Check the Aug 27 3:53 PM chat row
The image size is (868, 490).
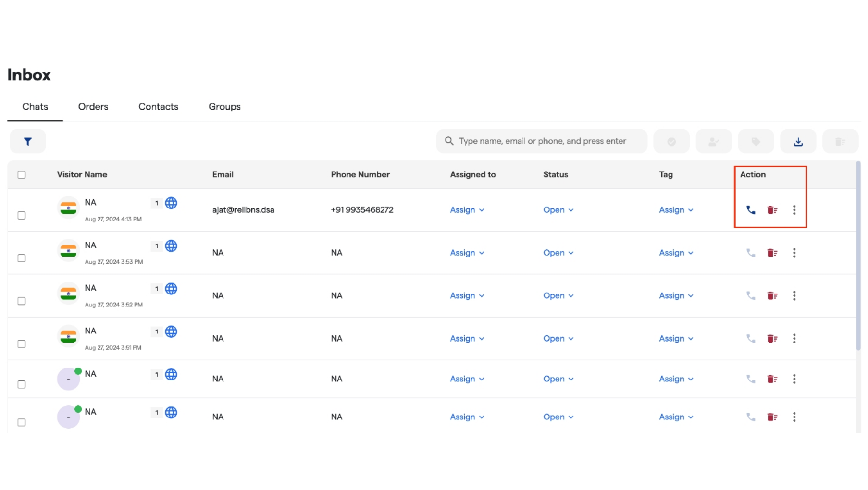22,258
